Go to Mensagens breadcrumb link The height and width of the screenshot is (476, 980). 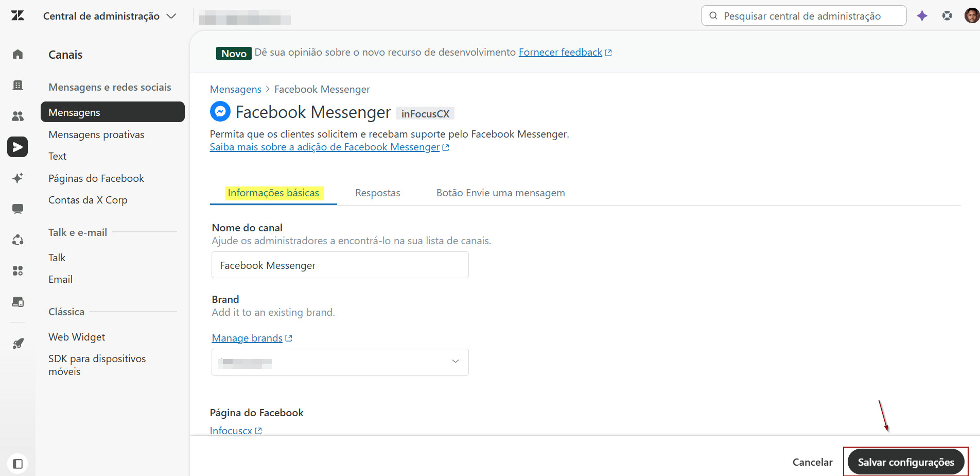point(236,89)
